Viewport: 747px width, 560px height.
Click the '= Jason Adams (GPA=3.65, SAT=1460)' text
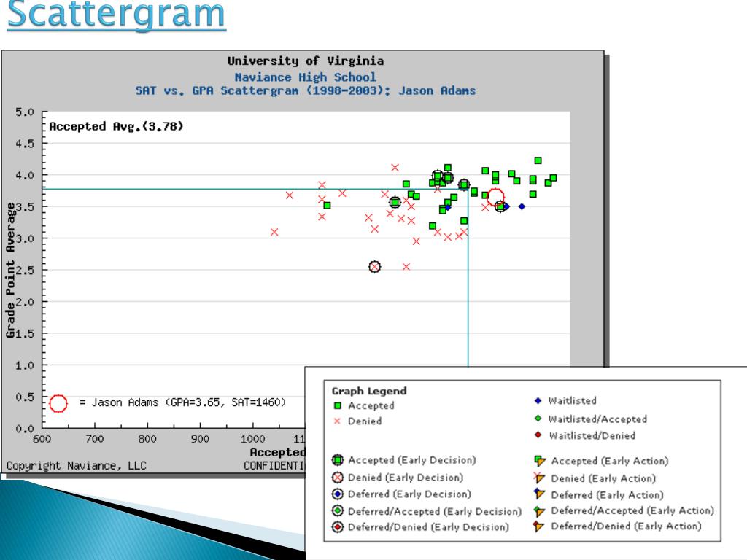[182, 402]
